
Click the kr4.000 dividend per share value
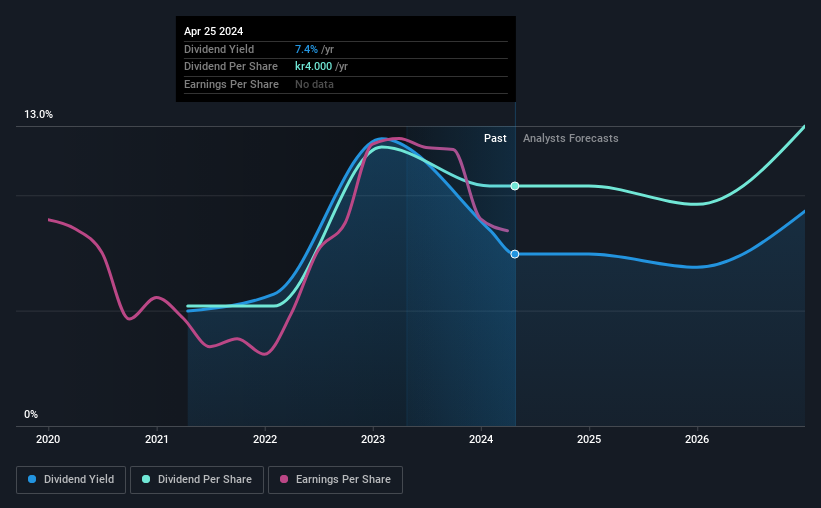coord(313,67)
